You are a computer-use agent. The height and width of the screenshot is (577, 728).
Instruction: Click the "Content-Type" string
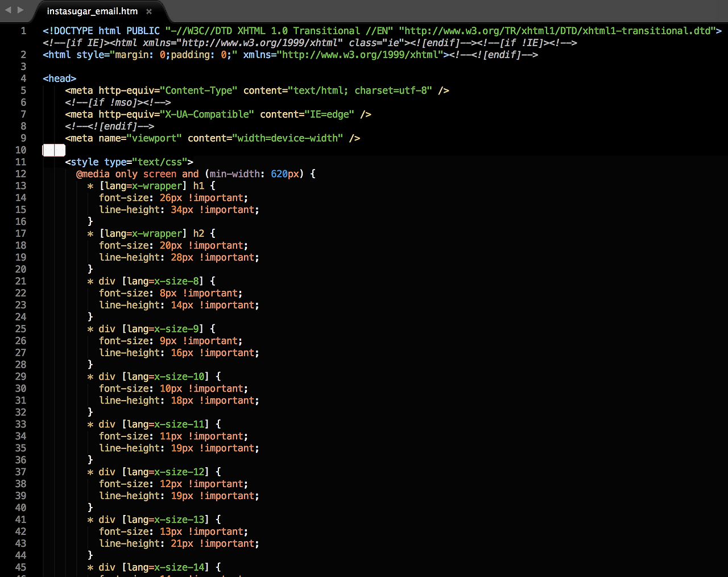click(198, 90)
